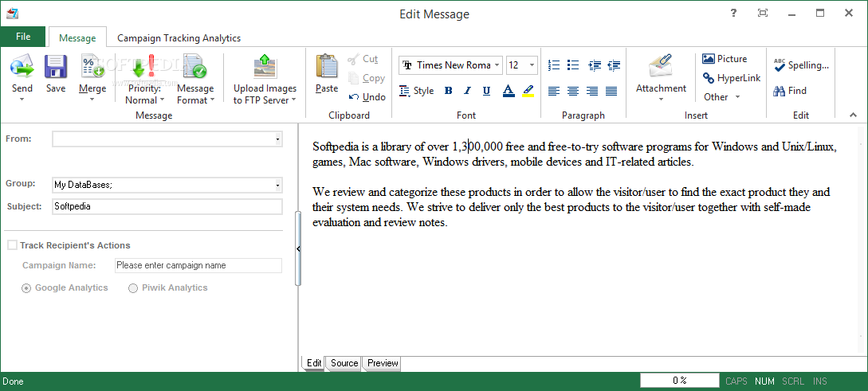Open the Send dropdown arrow

[x=22, y=100]
